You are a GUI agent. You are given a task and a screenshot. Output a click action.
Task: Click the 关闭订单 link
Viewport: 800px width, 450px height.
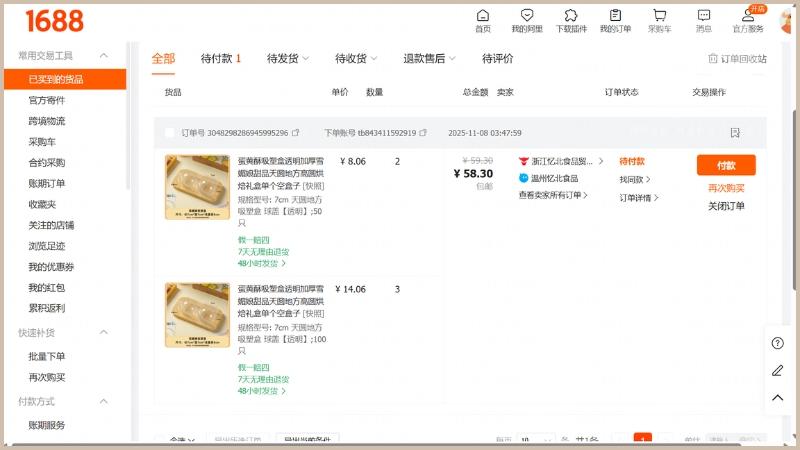pyautogui.click(x=726, y=207)
